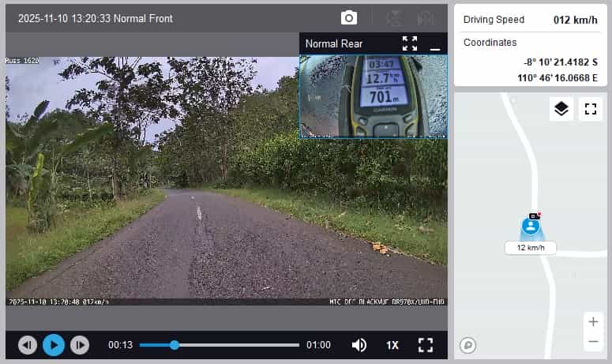Image resolution: width=612 pixels, height=364 pixels.
Task: Mute the video sound
Action: coord(359,345)
